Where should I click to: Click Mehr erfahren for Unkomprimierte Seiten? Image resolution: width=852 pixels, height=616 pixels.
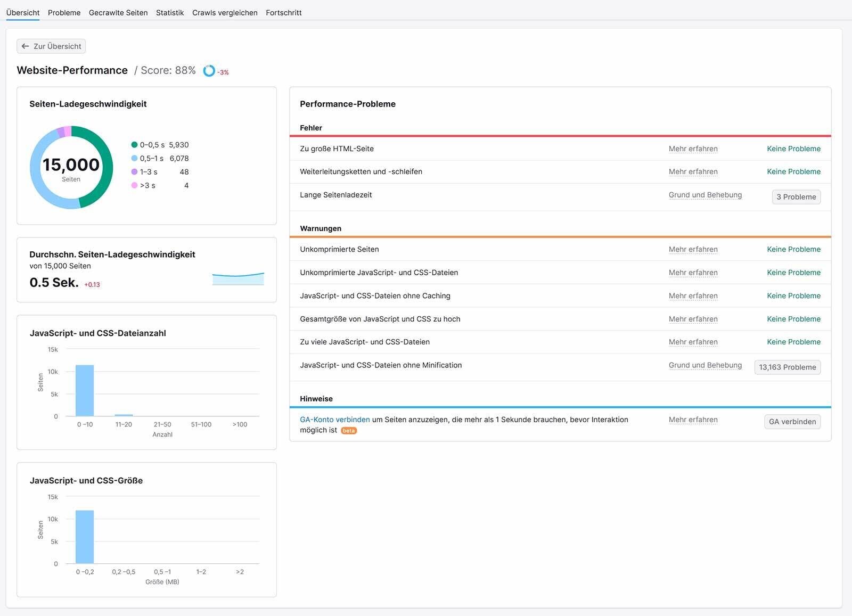click(693, 249)
